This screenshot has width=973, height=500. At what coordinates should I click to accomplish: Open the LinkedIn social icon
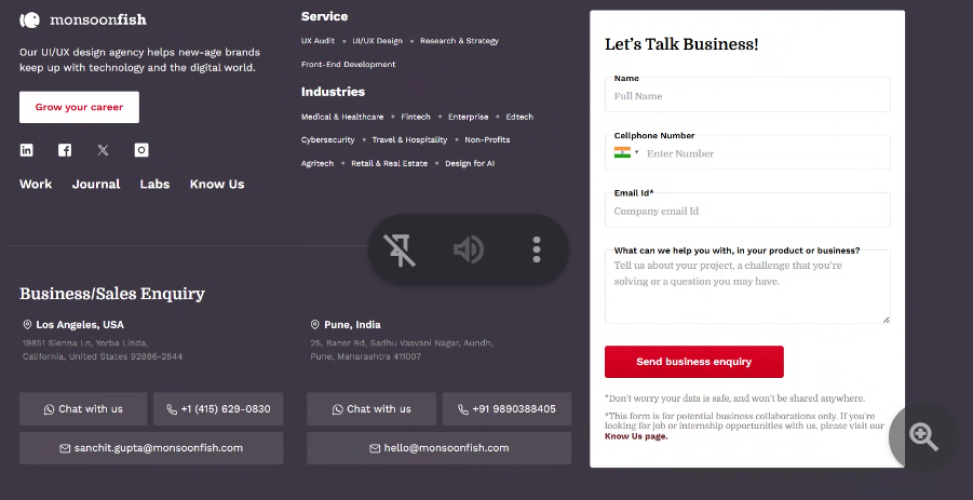[x=27, y=150]
